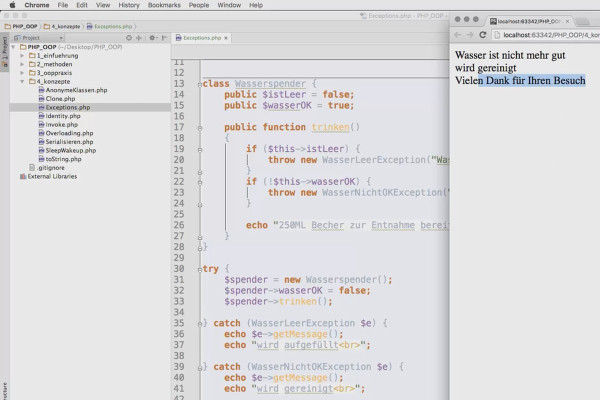Open Invoke.php in the project tree

[x=58, y=125]
